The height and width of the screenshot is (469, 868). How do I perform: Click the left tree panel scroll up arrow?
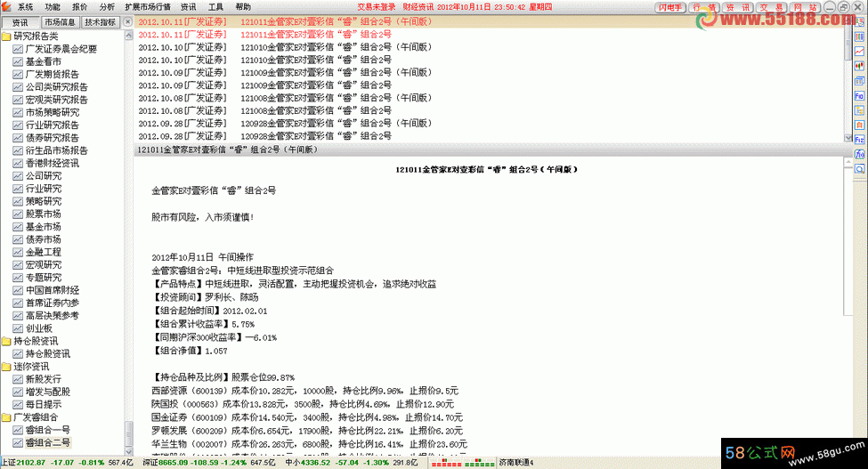pos(129,36)
